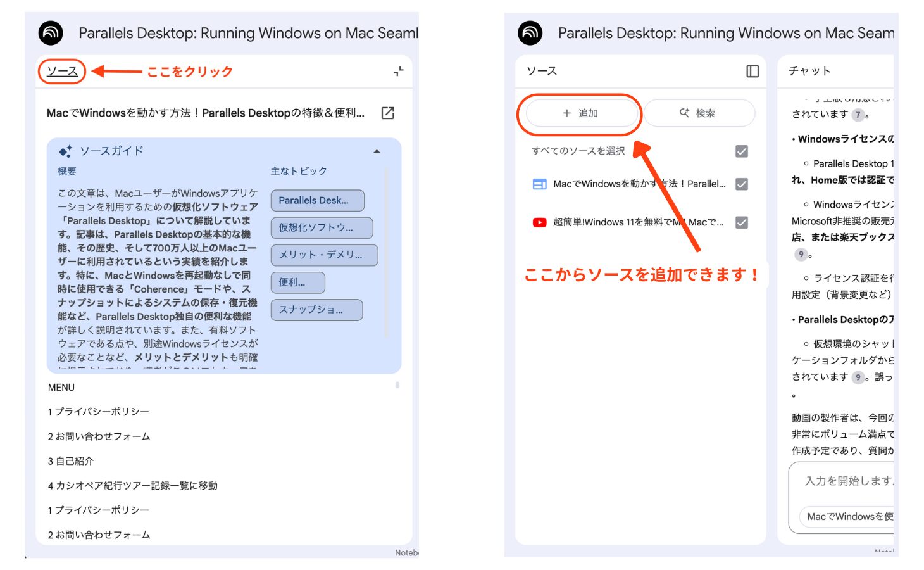Image resolution: width=924 pixels, height=570 pixels.
Task: Select the スナップショ... topic chip
Action: tap(316, 310)
